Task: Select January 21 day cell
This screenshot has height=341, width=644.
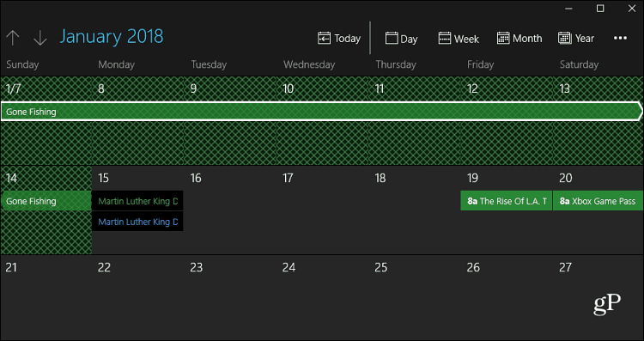Action: pyautogui.click(x=46, y=297)
